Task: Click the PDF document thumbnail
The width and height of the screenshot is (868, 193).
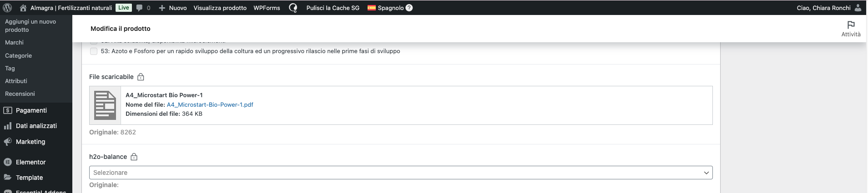Action: 105,105
